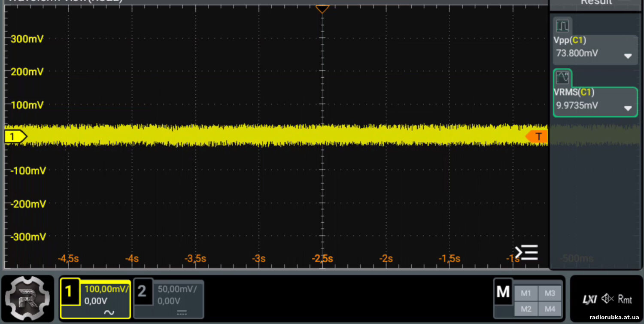Expand the VRMS(C1) measurement dropdown arrow
This screenshot has width=644, height=324.
(x=628, y=109)
